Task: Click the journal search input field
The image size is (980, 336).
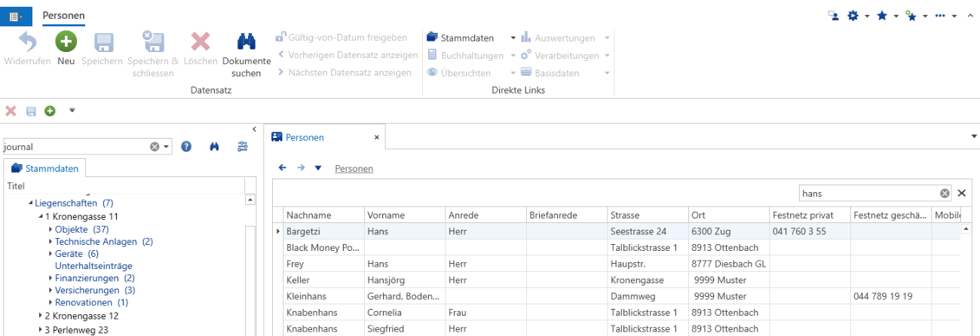Action: coord(75,147)
